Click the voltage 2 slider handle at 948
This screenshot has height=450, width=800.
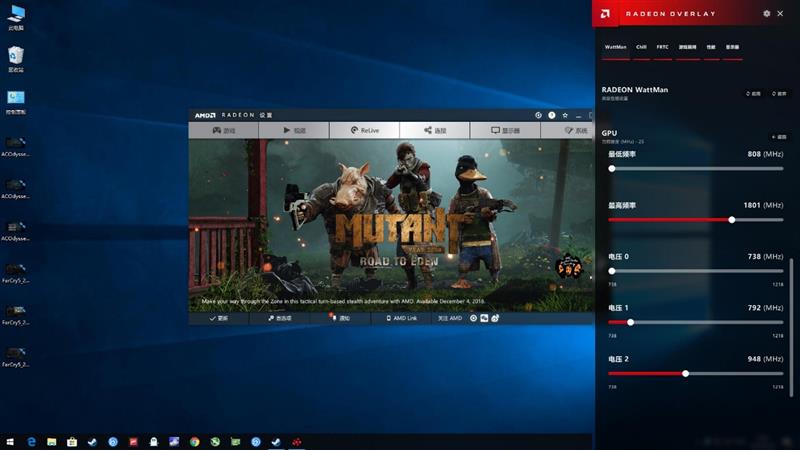pyautogui.click(x=686, y=373)
